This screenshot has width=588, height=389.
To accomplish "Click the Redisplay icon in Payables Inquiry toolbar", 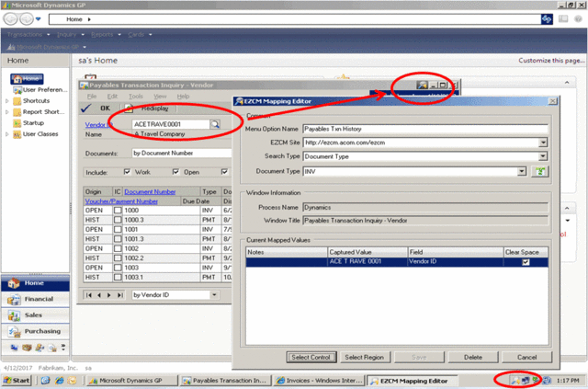I will coord(129,109).
